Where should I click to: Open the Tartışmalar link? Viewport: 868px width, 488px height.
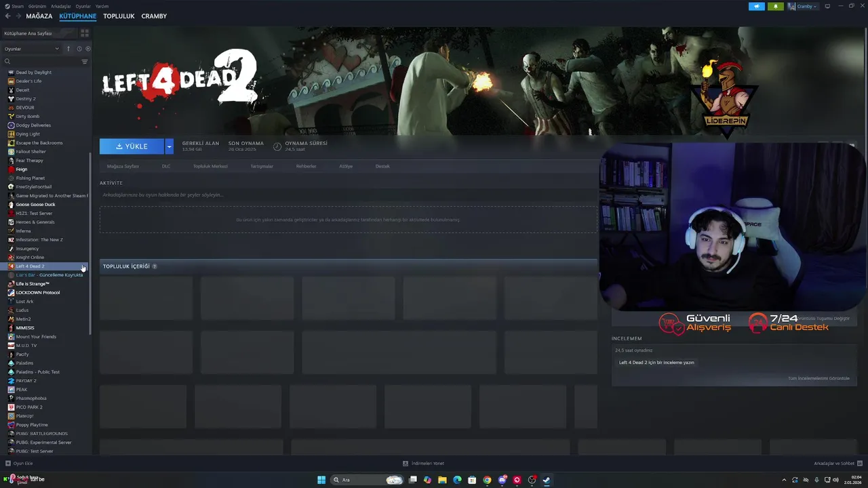point(262,166)
